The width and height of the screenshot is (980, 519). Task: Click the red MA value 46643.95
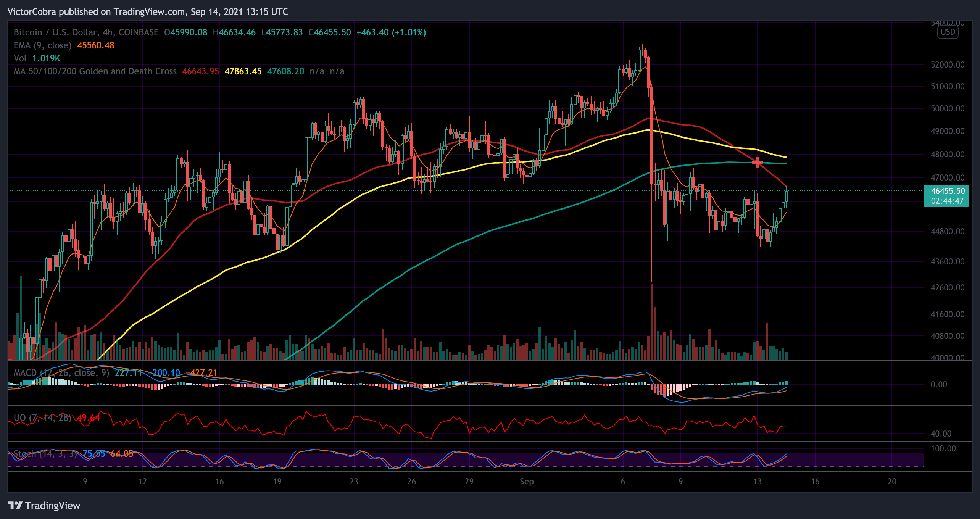pos(201,71)
